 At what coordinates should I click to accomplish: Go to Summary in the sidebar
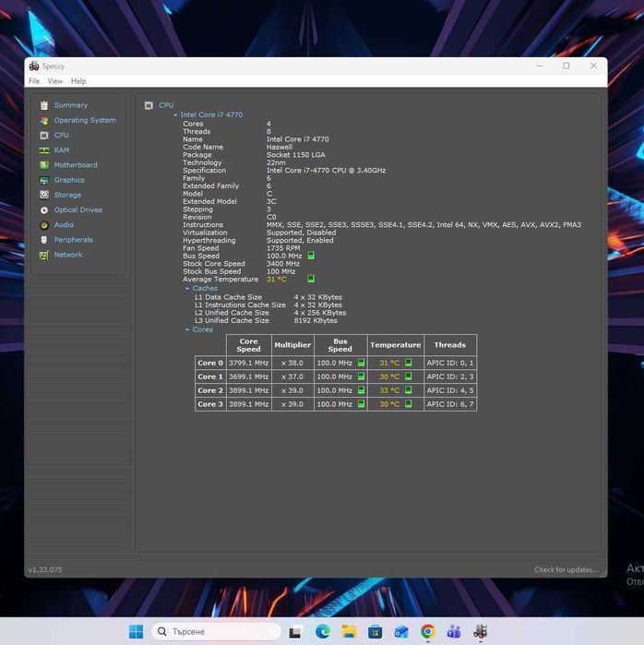coord(71,105)
